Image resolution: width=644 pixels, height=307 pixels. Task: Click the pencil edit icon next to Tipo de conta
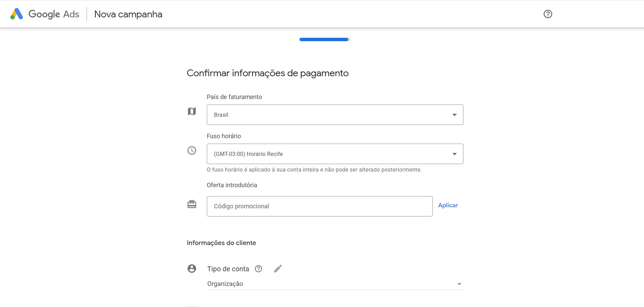tap(278, 269)
